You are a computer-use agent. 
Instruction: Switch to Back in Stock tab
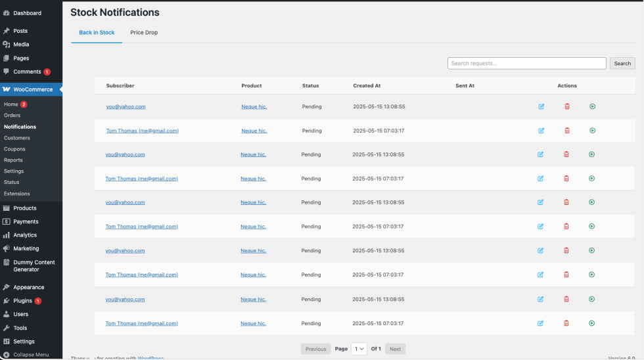[x=97, y=32]
